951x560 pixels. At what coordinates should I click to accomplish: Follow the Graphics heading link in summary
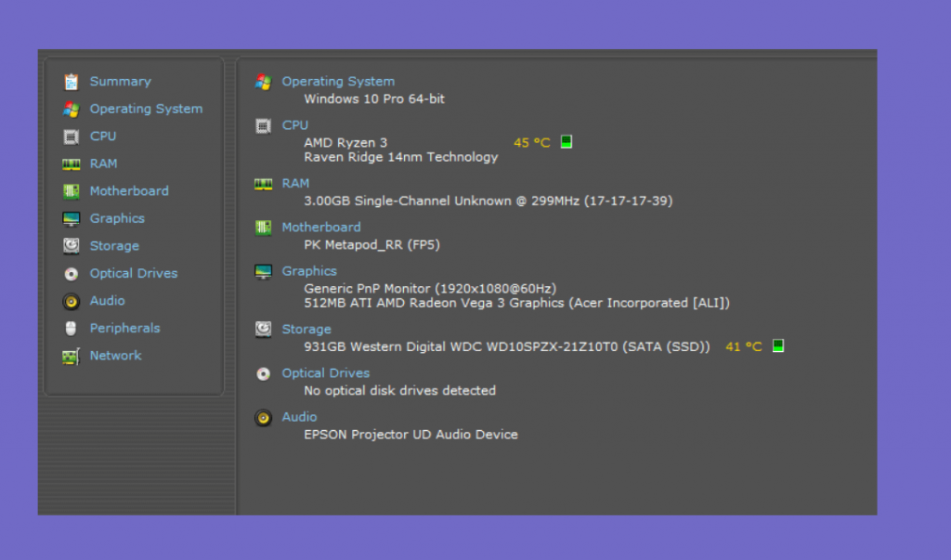click(308, 270)
